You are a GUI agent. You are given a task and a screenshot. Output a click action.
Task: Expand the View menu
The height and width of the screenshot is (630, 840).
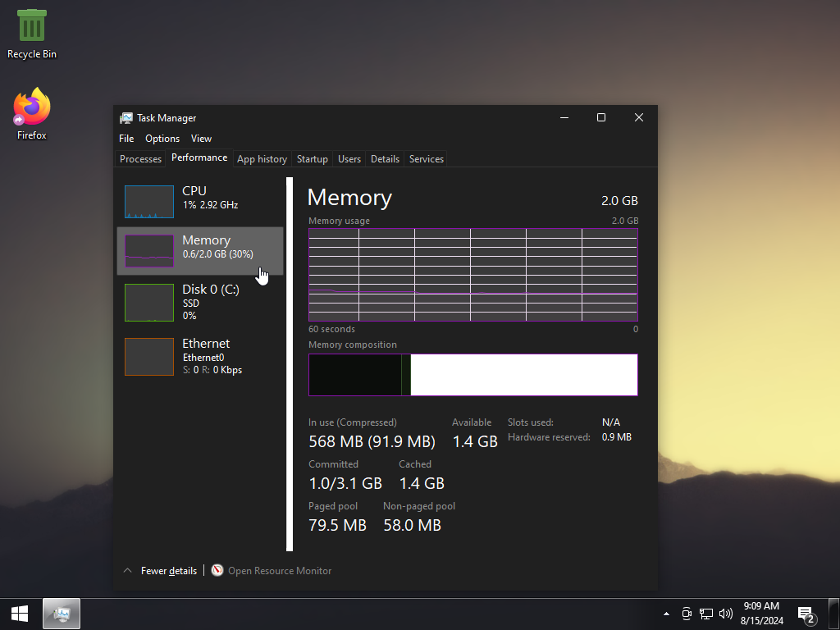pyautogui.click(x=201, y=139)
